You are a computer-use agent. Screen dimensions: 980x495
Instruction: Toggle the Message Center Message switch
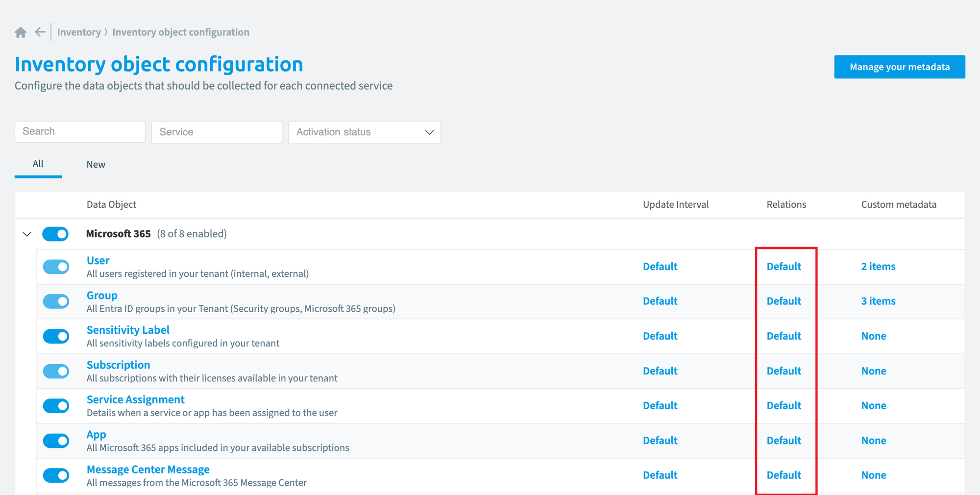[x=56, y=475]
